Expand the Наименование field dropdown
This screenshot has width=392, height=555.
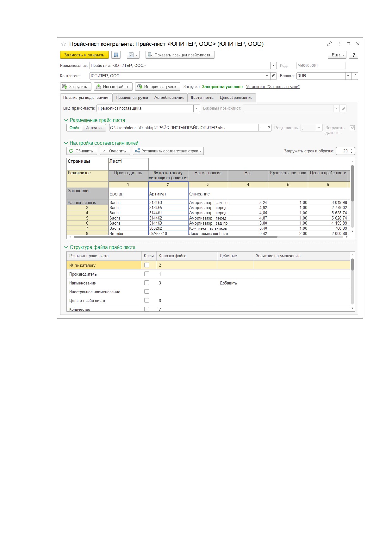tap(273, 66)
